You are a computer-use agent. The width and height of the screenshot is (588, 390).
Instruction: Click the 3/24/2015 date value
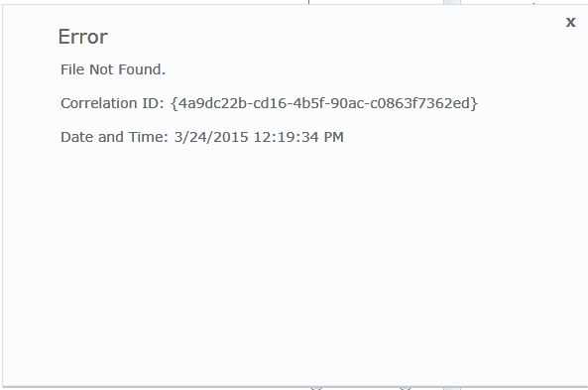(x=211, y=137)
